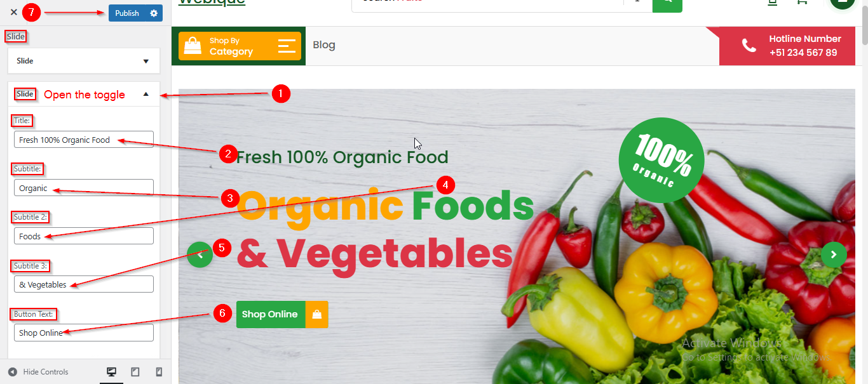This screenshot has height=384, width=868.
Task: Switch to mobile preview icon
Action: [x=159, y=372]
